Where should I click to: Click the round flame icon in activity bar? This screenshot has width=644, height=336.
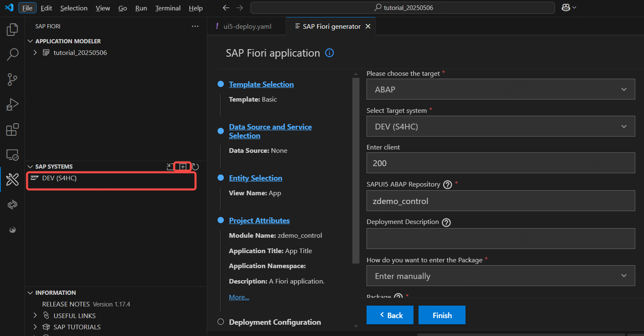click(x=12, y=230)
